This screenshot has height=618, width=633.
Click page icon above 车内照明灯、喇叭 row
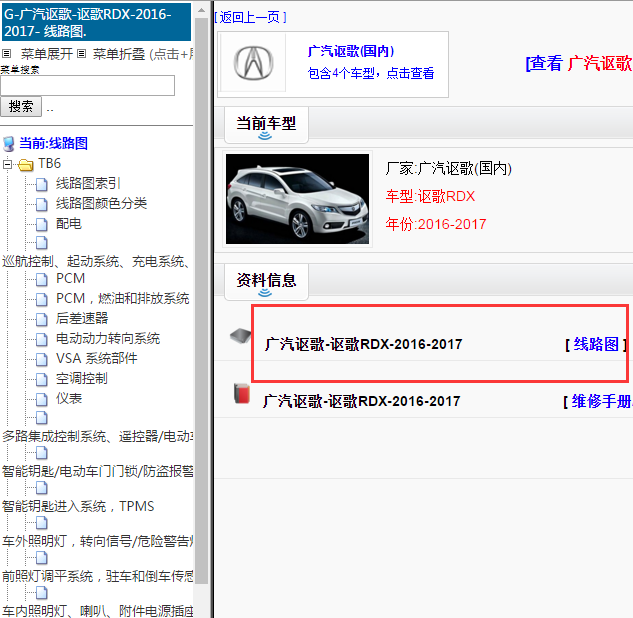point(42,593)
